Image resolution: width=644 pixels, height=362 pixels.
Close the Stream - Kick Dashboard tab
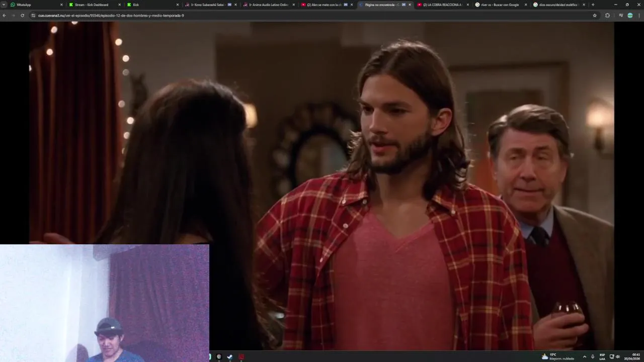point(119,5)
